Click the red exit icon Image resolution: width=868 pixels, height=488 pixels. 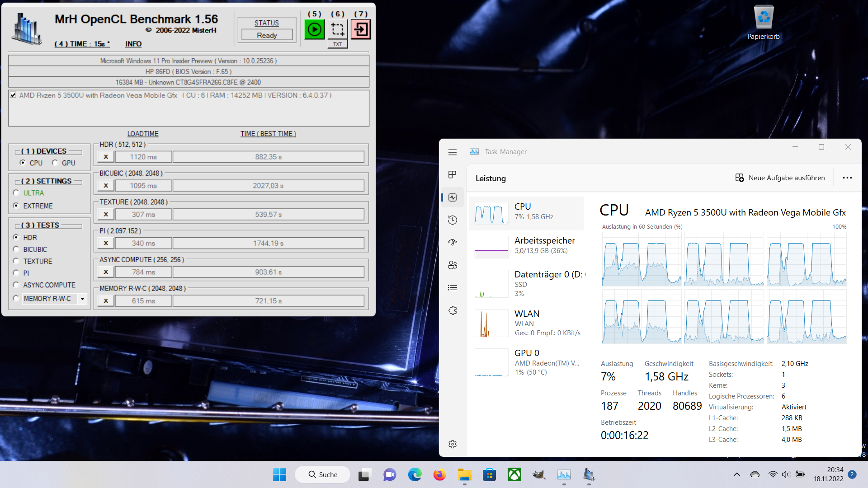click(x=361, y=30)
